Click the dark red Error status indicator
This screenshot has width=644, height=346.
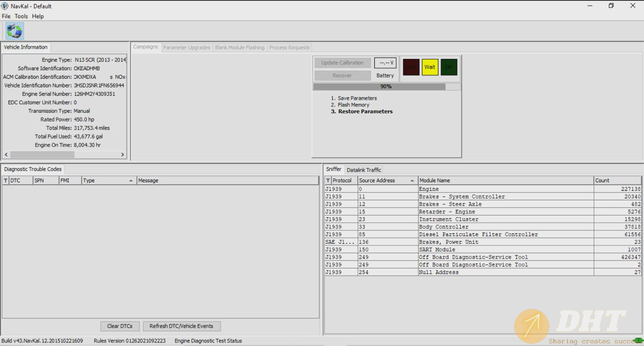point(411,67)
